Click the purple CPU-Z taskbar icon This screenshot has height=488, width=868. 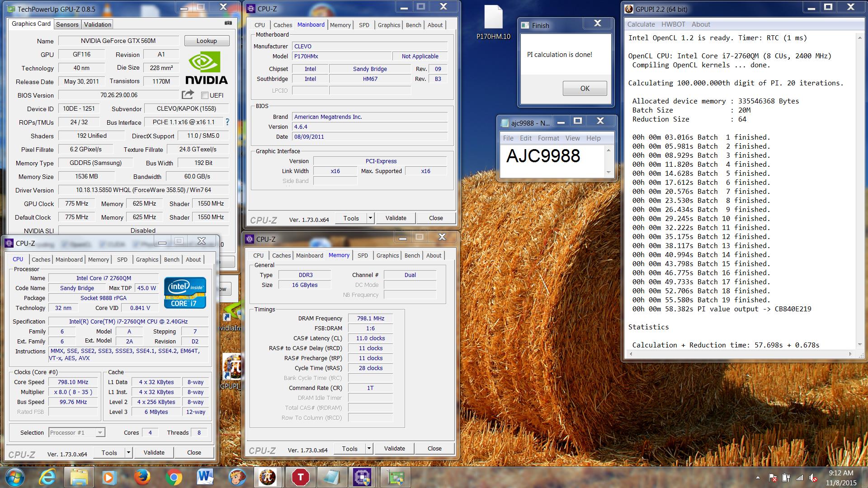tap(363, 478)
